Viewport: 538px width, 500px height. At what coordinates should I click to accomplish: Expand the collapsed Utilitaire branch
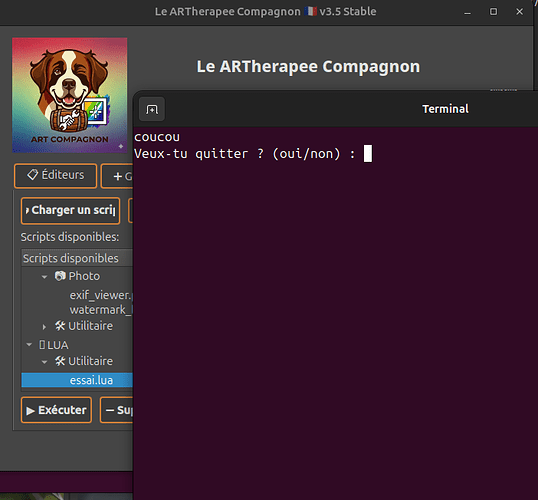[x=44, y=327]
